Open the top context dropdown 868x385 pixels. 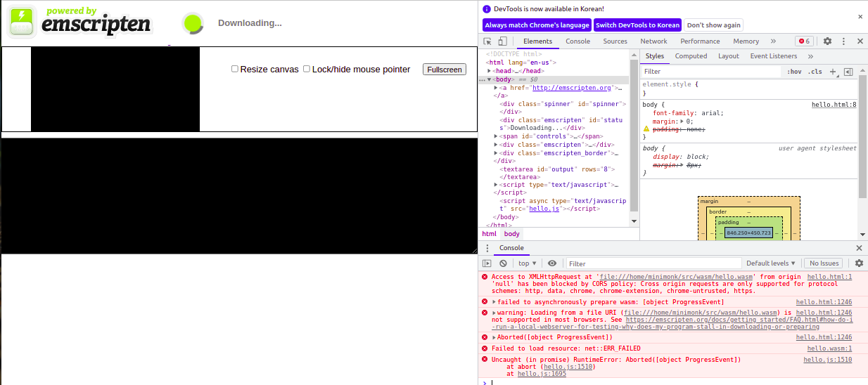[x=528, y=263]
